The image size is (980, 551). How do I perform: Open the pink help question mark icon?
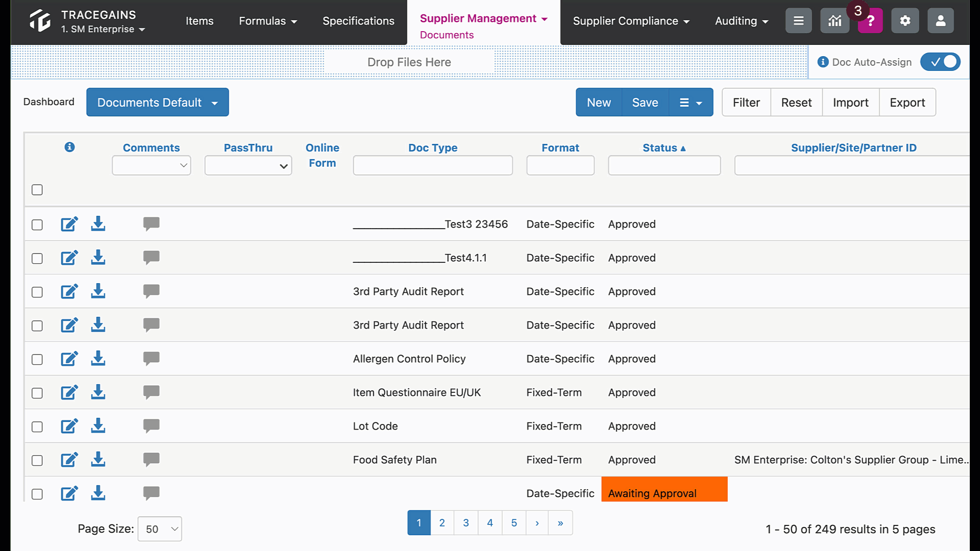871,21
